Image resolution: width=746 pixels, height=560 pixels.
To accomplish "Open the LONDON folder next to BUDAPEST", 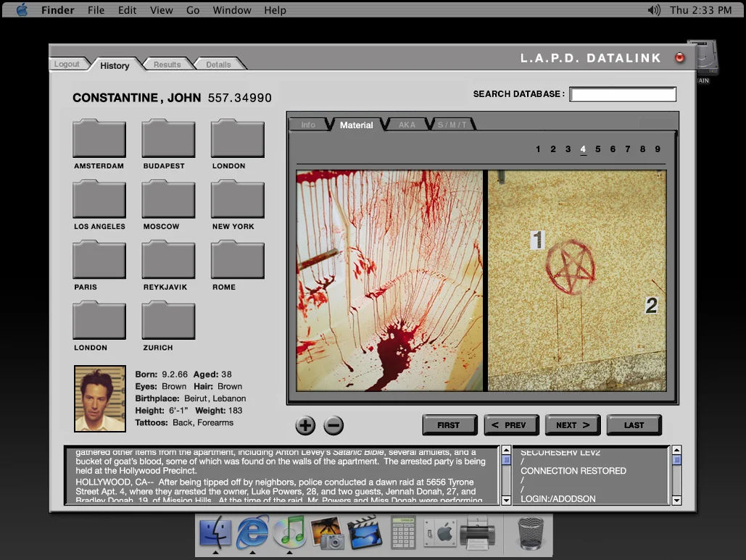I will [x=237, y=138].
